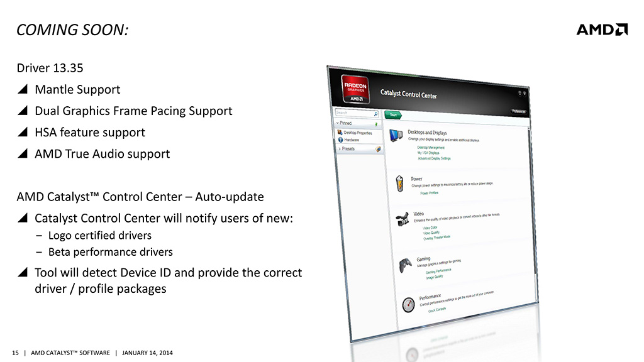
Task: Click the 'AMD True Audio support' bullet
Action: (x=103, y=154)
